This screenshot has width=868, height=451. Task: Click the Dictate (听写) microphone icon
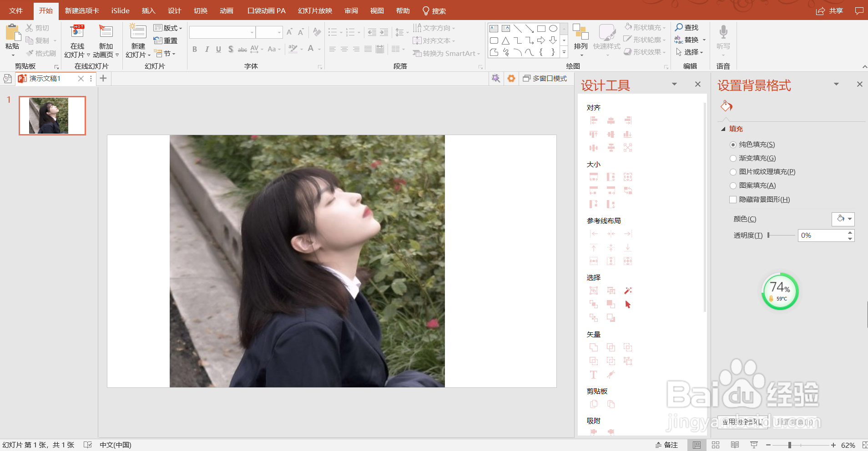click(x=723, y=33)
